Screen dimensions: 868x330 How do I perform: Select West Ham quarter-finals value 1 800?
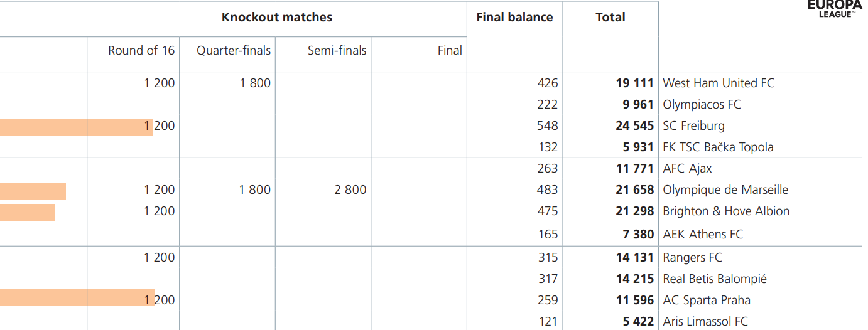coord(255,83)
